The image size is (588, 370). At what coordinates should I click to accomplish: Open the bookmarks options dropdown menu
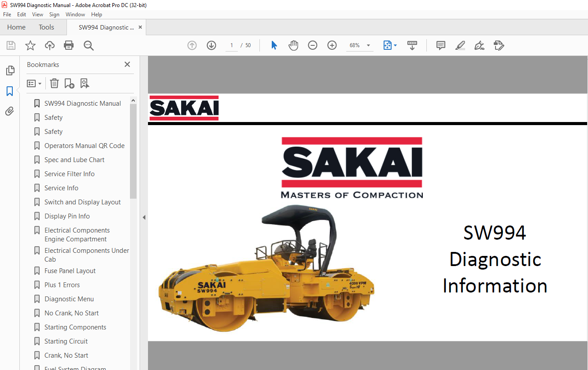pyautogui.click(x=34, y=83)
